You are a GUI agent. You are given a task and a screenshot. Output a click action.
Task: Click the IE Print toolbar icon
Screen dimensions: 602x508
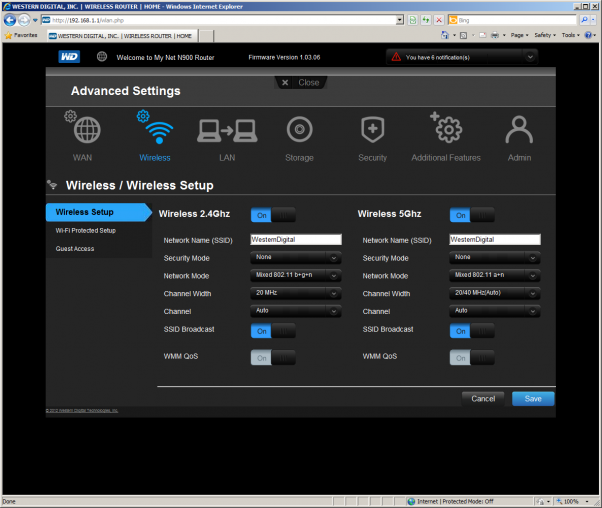(495, 35)
